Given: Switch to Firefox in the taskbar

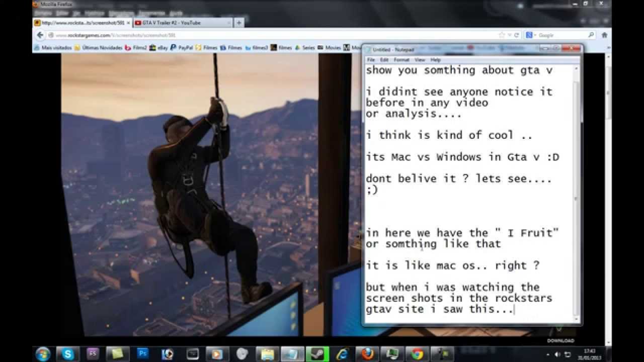Looking at the screenshot, I should (367, 353).
